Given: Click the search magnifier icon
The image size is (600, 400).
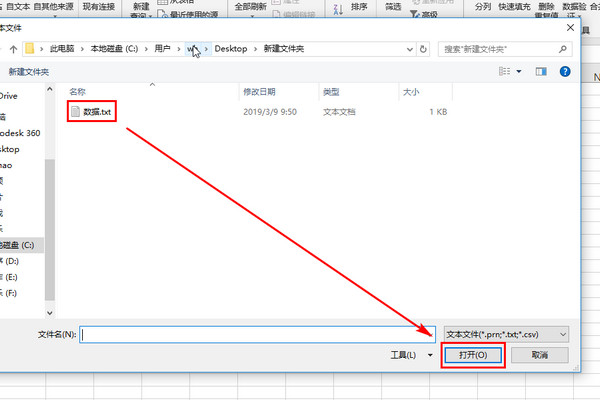Looking at the screenshot, I should 562,49.
